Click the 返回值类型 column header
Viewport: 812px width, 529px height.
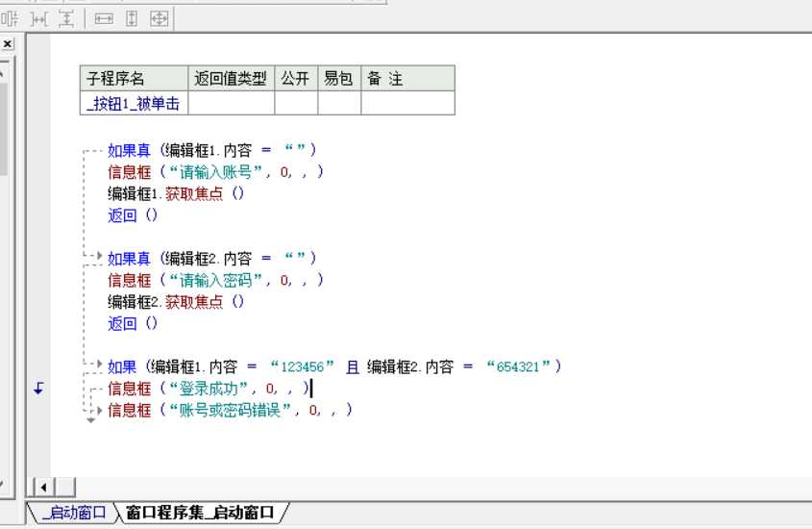[231, 78]
